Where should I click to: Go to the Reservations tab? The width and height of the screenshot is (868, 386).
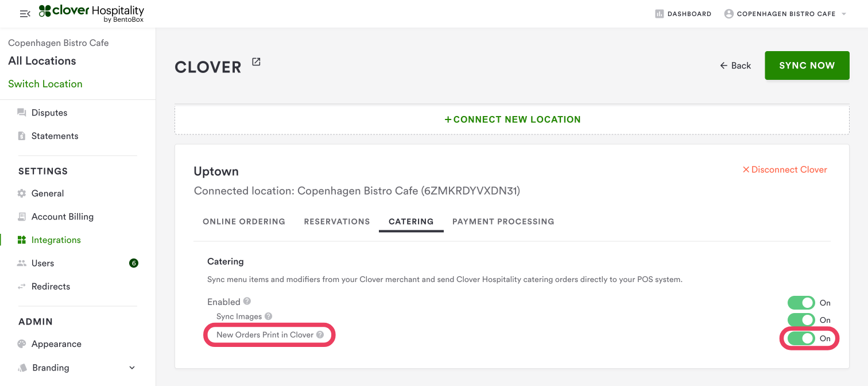point(337,222)
